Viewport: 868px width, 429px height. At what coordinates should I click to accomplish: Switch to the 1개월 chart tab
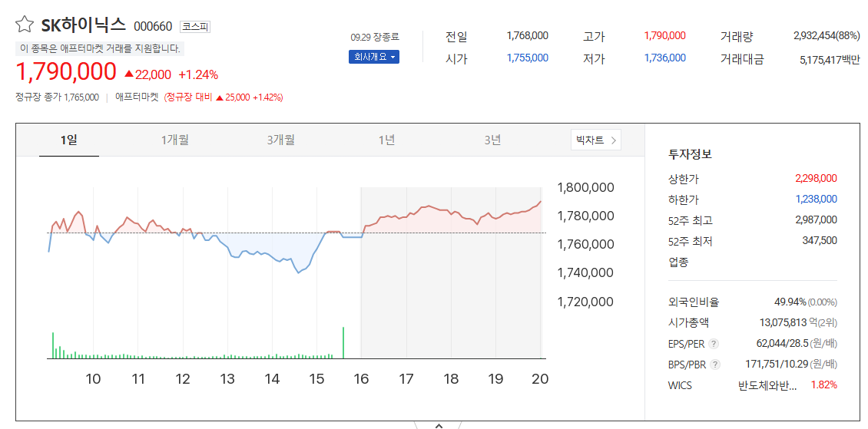(175, 140)
